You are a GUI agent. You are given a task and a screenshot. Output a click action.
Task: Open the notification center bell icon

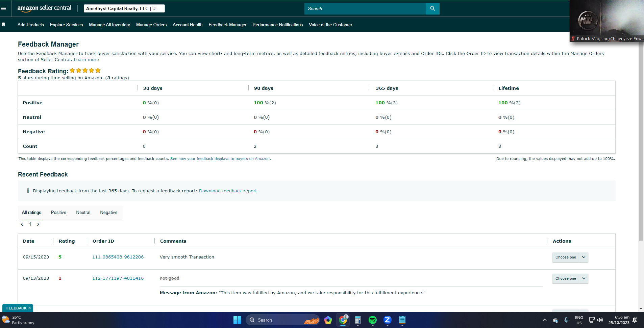point(635,320)
